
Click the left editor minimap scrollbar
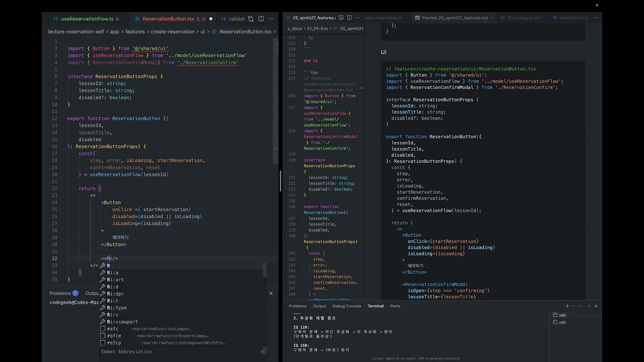tap(277, 101)
